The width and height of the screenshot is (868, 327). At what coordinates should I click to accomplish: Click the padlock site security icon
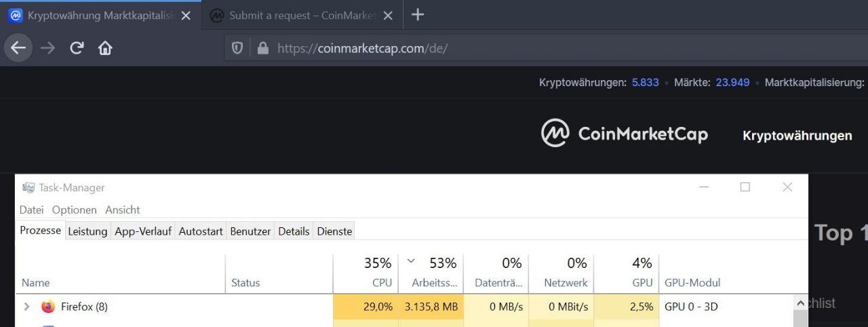263,48
